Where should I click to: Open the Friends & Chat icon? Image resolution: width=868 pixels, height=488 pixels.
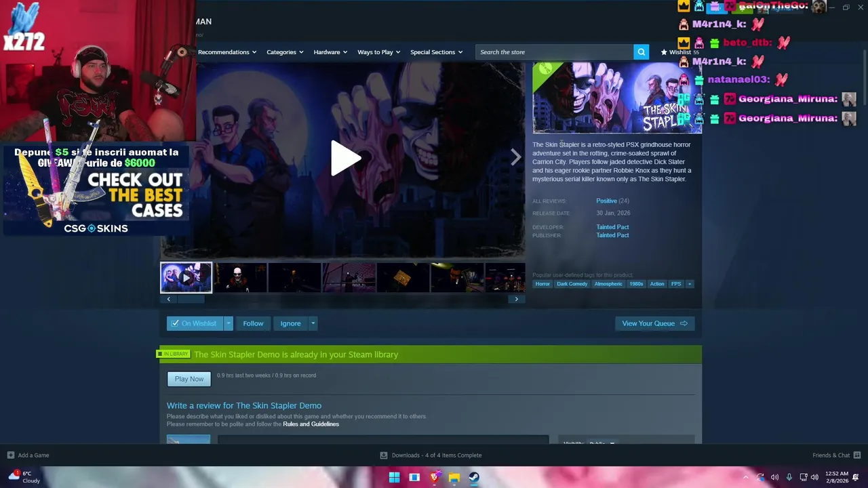(x=856, y=455)
